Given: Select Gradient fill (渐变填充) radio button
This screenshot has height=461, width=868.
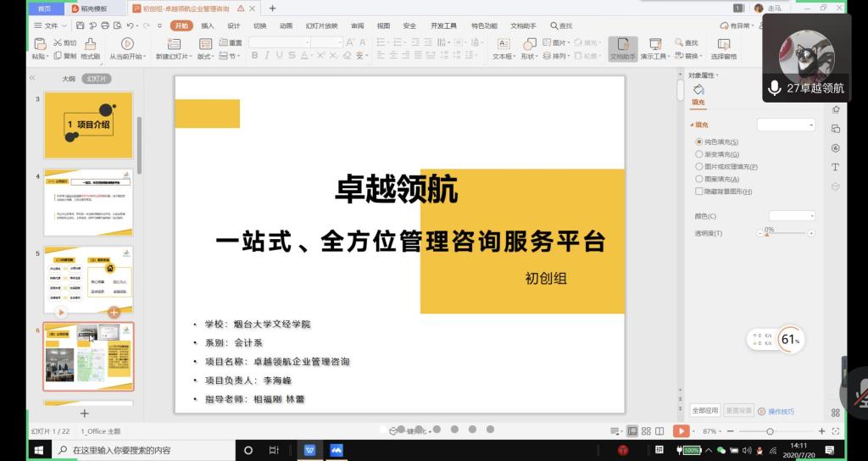Looking at the screenshot, I should (x=699, y=154).
